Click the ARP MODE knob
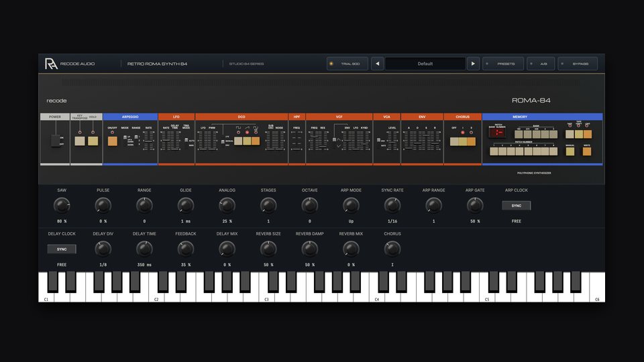 351,205
